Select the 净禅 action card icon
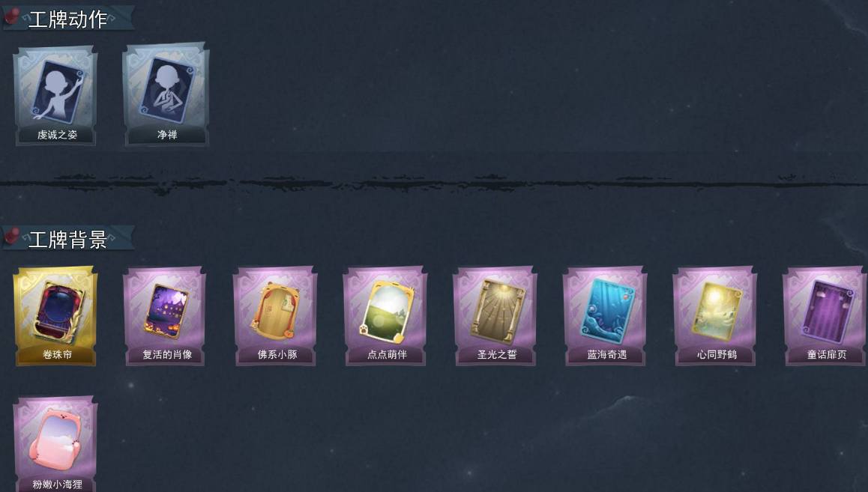The image size is (868, 492). pyautogui.click(x=166, y=96)
